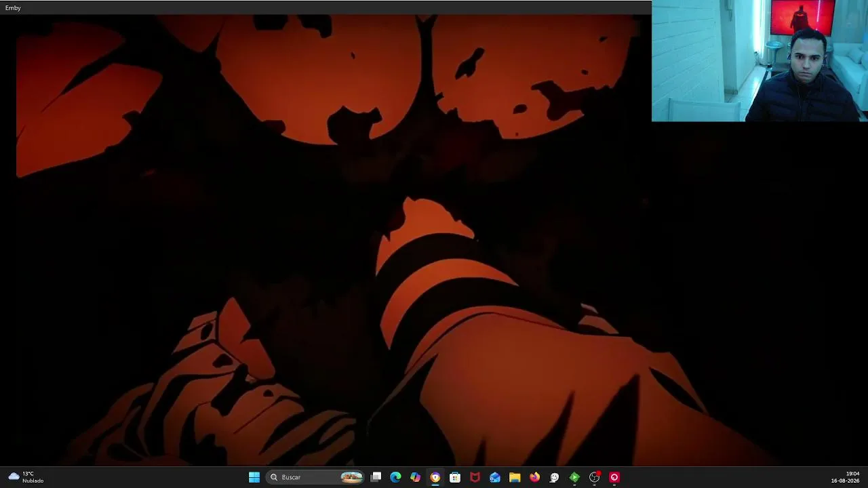Open Outlook mail from the taskbar
This screenshot has width=868, height=488.
point(495,477)
